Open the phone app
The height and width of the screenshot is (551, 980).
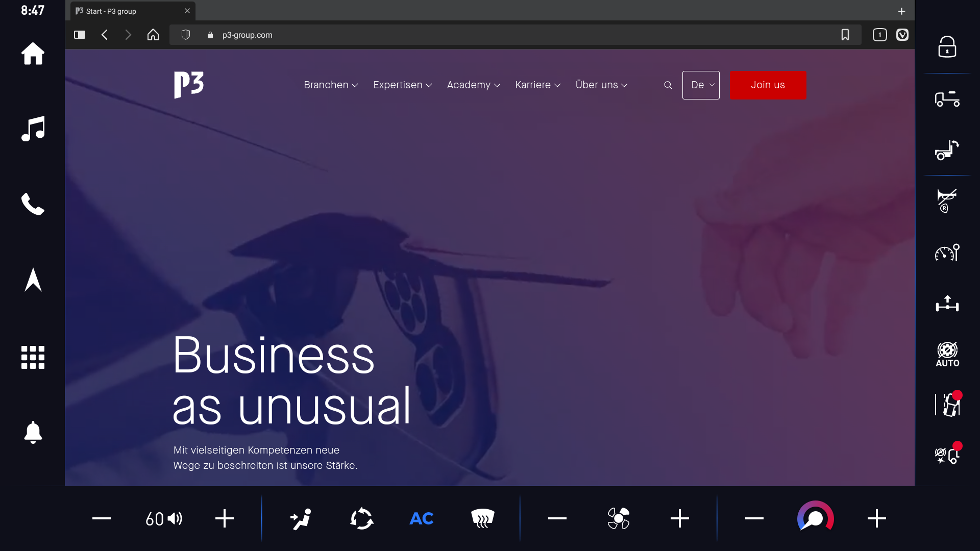tap(33, 204)
